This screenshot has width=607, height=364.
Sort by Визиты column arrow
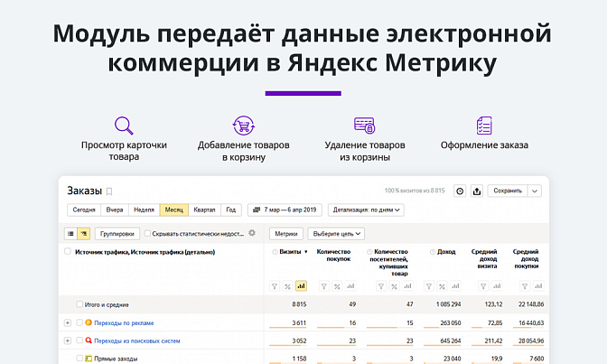click(306, 252)
